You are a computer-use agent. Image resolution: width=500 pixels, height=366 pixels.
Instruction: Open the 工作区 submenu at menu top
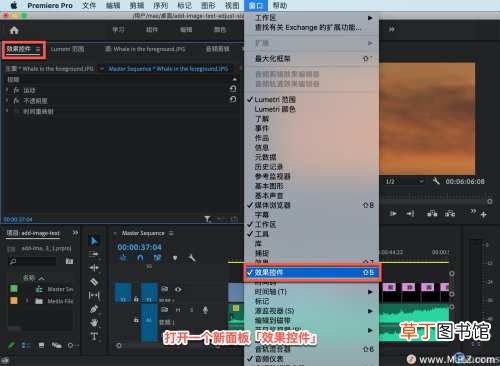pos(312,18)
